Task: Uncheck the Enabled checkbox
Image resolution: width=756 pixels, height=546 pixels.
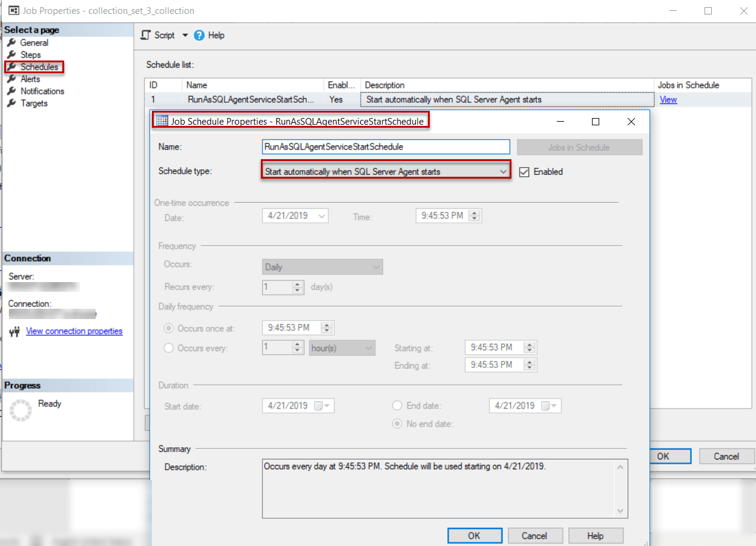Action: [x=524, y=171]
